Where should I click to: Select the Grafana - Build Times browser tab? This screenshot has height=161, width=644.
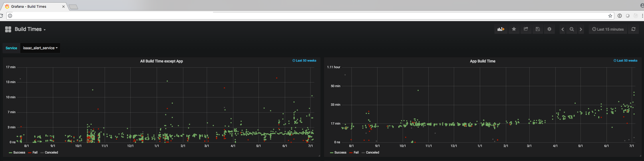pyautogui.click(x=35, y=7)
